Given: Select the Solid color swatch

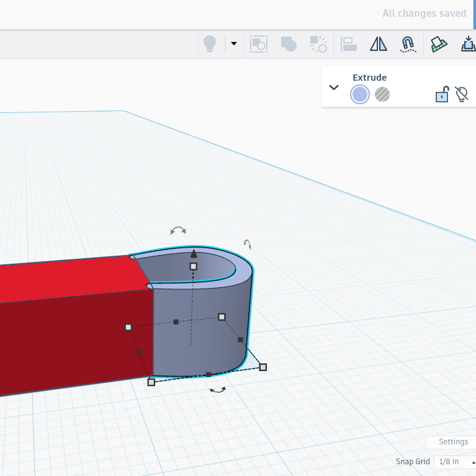Looking at the screenshot, I should (360, 94).
